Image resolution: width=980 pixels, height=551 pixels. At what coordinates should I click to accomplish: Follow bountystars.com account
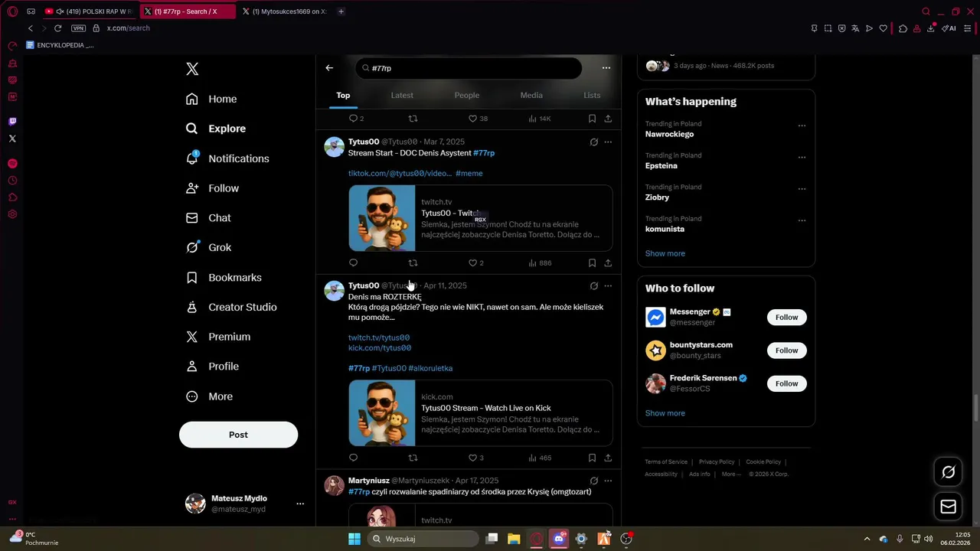(786, 350)
